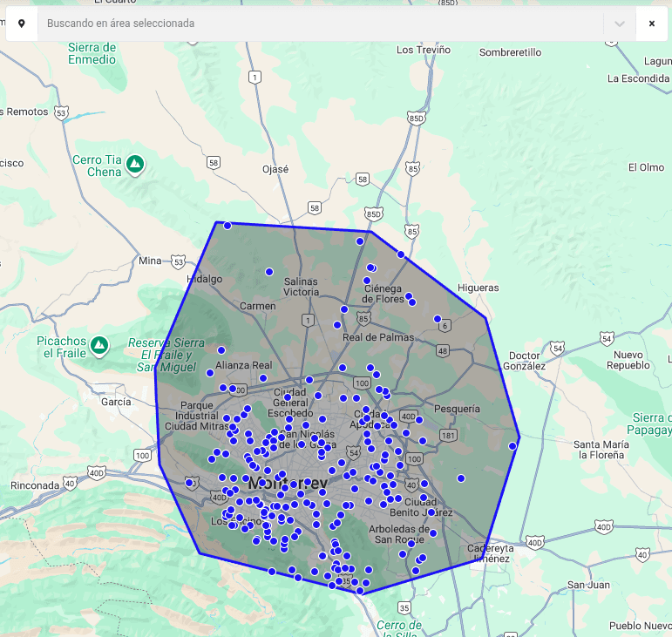Click the location pin icon in search bar
This screenshot has width=672, height=637.
[x=21, y=24]
